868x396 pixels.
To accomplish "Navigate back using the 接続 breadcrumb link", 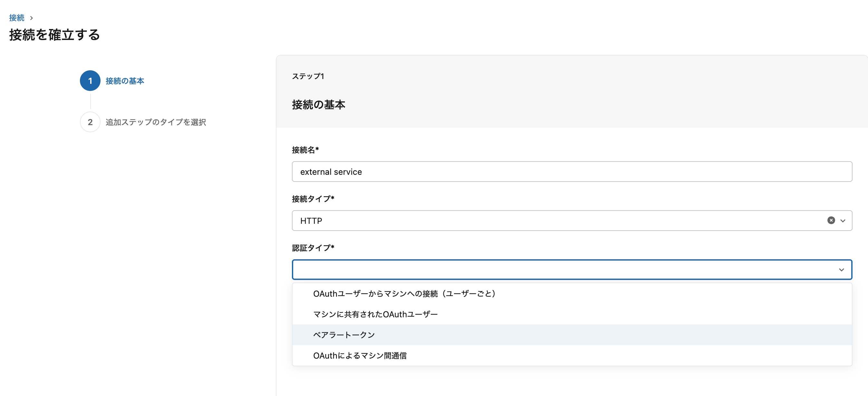I will point(17,17).
